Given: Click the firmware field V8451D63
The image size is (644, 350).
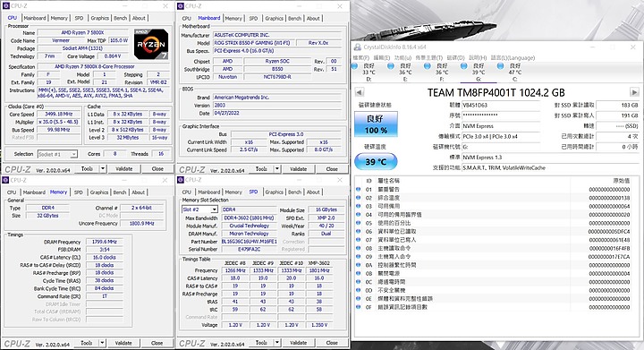Looking at the screenshot, I should (501, 105).
